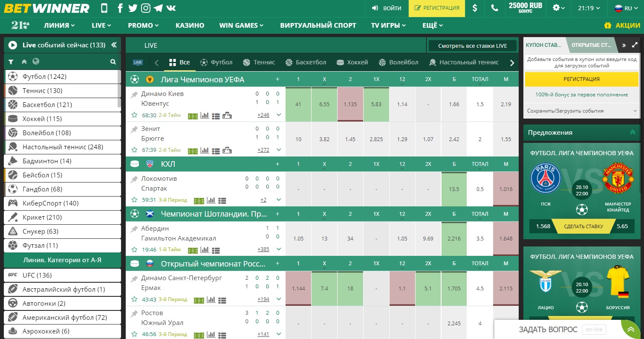Viewport: 644px width, 339px height.
Task: Expand markets chevron for Локомотив match
Action: tap(279, 200)
